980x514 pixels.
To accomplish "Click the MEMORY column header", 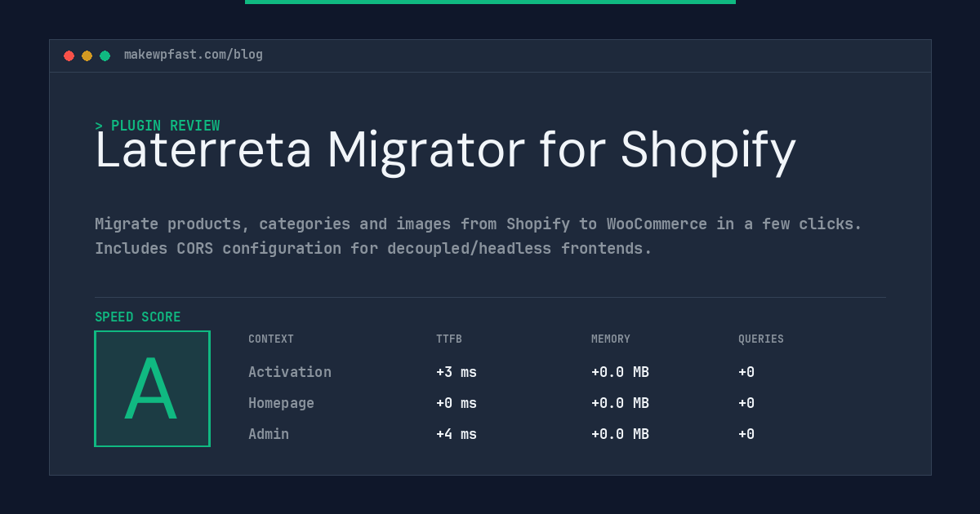I will tap(611, 339).
